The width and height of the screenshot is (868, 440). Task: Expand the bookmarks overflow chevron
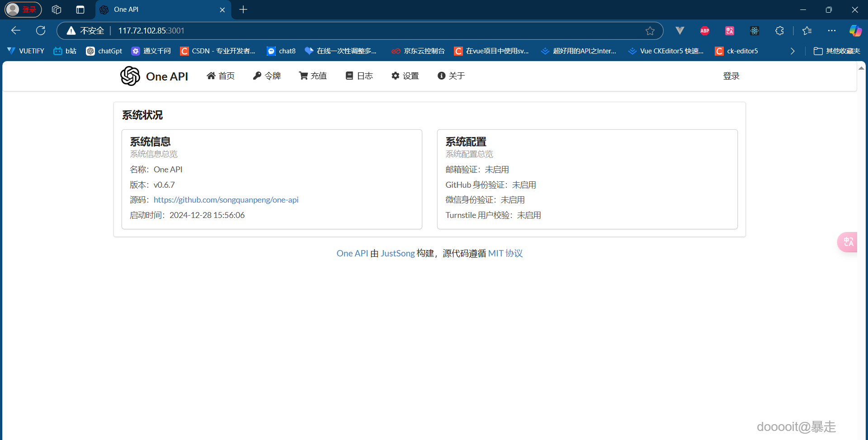pyautogui.click(x=793, y=51)
